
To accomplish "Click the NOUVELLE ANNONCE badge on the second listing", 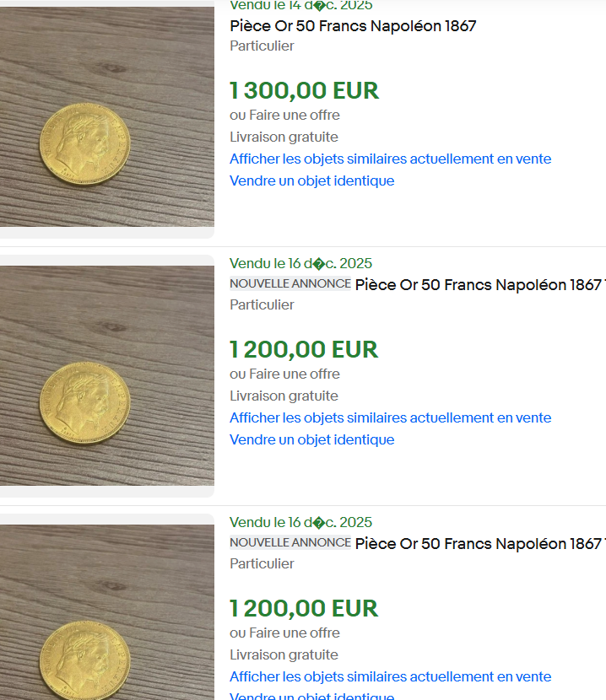I will [290, 284].
